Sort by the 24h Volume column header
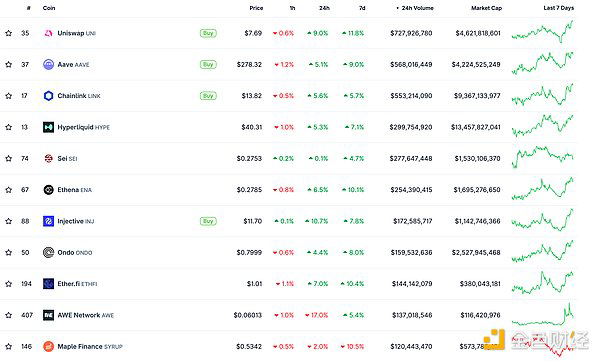600x361 pixels. pyautogui.click(x=415, y=8)
